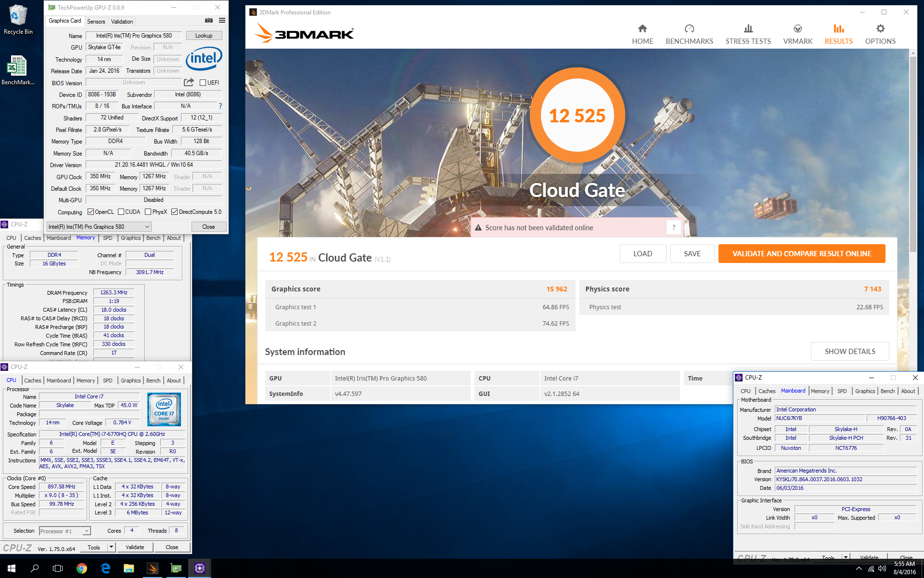This screenshot has width=924, height=578.
Task: Click the '15 962' graphics score value
Action: pos(556,289)
